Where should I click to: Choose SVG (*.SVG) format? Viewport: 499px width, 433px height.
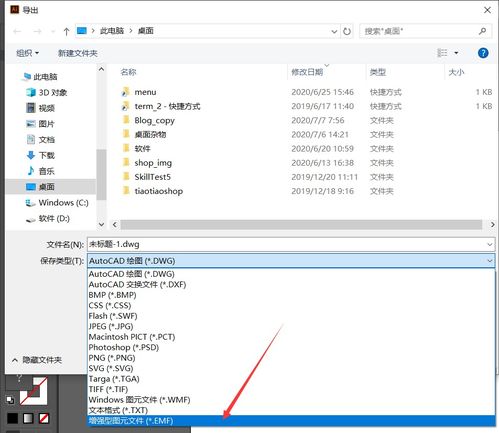tap(291, 368)
